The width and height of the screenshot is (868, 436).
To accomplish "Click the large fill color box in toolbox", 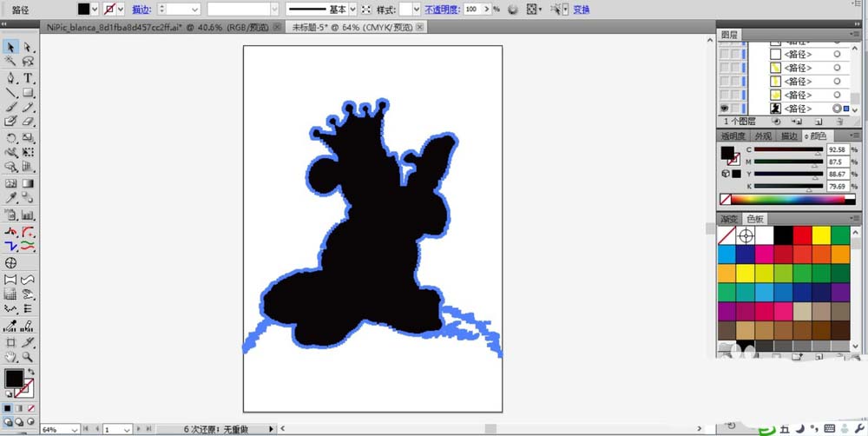I will [14, 379].
